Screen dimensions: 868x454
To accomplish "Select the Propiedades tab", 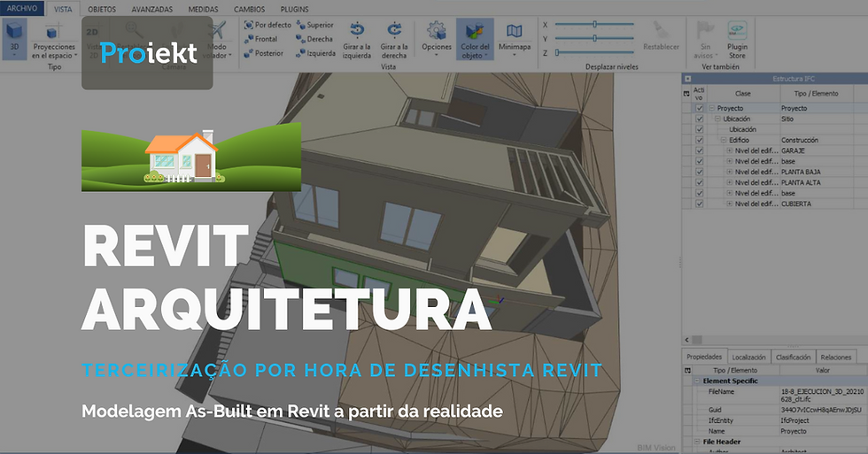I will tap(704, 357).
